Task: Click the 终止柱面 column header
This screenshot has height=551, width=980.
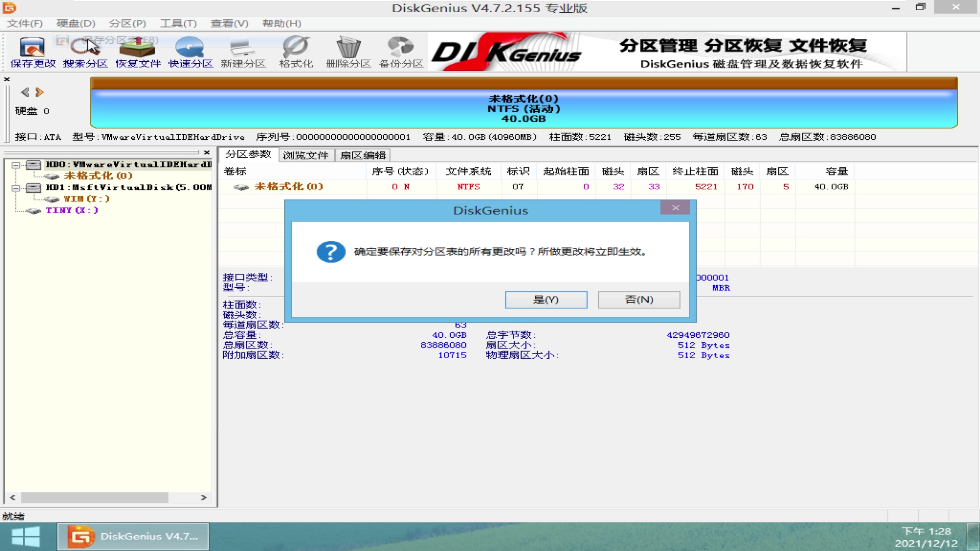Action: [x=695, y=171]
